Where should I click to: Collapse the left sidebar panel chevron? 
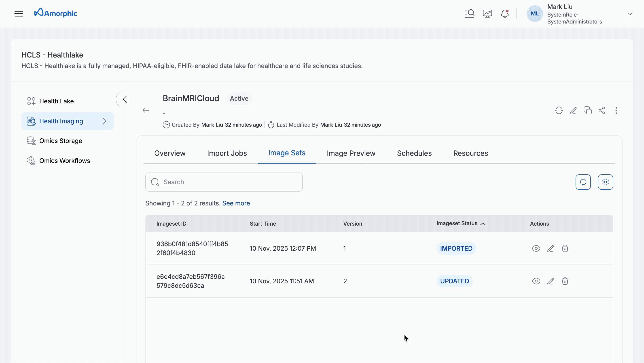[125, 99]
